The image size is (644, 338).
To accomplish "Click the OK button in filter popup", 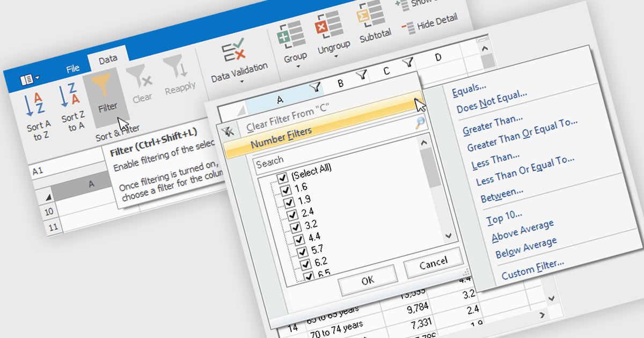I will tap(368, 280).
